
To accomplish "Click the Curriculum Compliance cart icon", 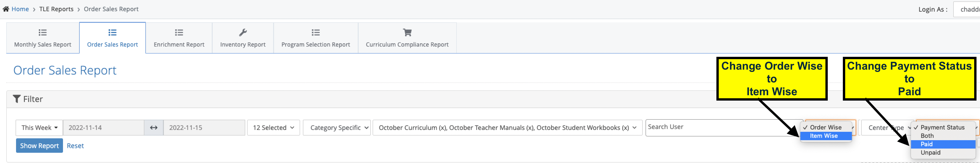I will [x=407, y=32].
